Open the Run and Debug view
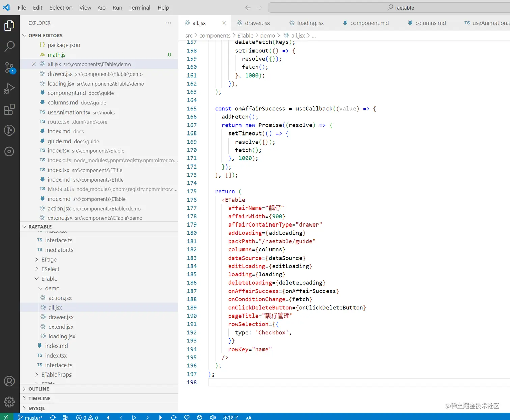The height and width of the screenshot is (420, 510). coord(9,88)
